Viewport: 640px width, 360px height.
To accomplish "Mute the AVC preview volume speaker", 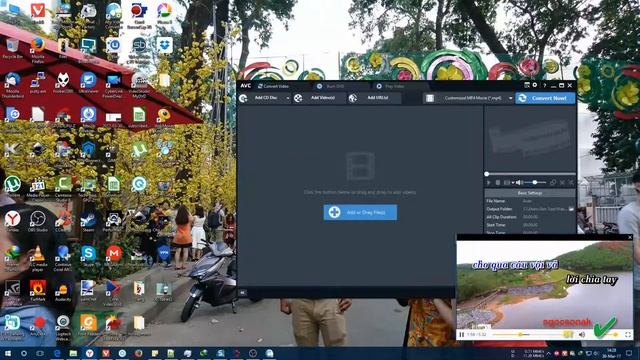I will (518, 182).
